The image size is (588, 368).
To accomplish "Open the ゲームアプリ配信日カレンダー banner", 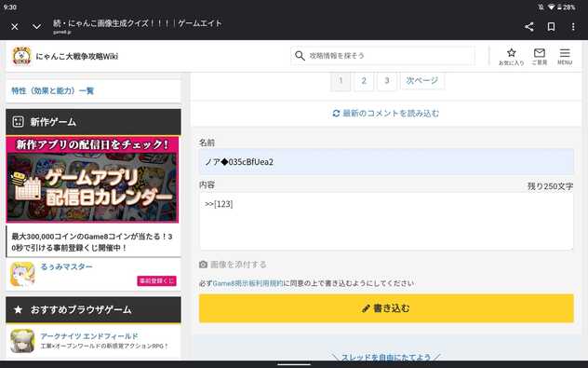I will [x=92, y=180].
